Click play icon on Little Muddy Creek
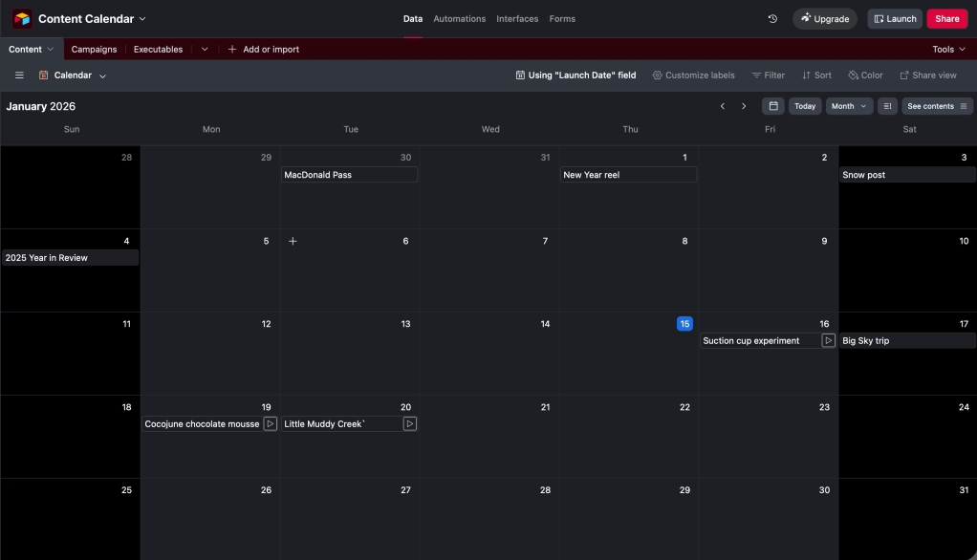Viewport: 977px width, 560px height. (x=409, y=424)
